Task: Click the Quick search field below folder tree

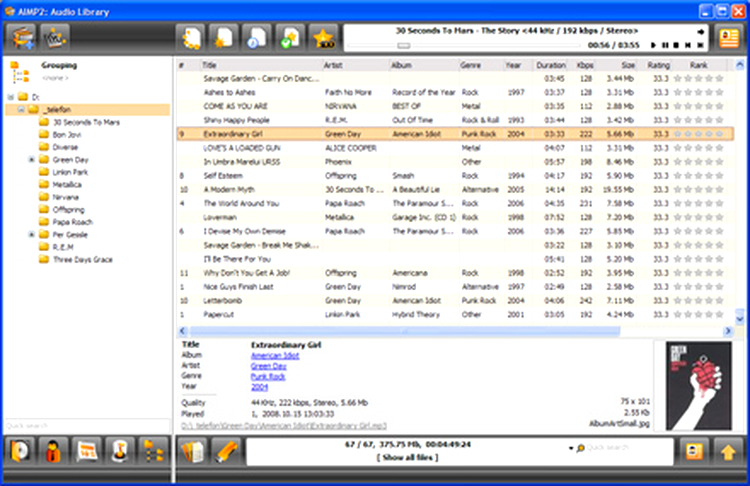Action: click(87, 425)
